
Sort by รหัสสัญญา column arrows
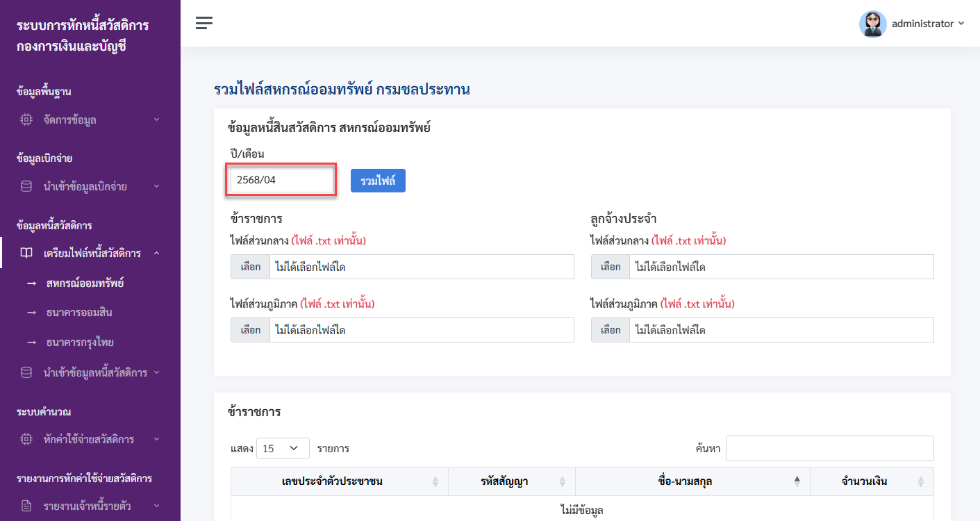(562, 481)
